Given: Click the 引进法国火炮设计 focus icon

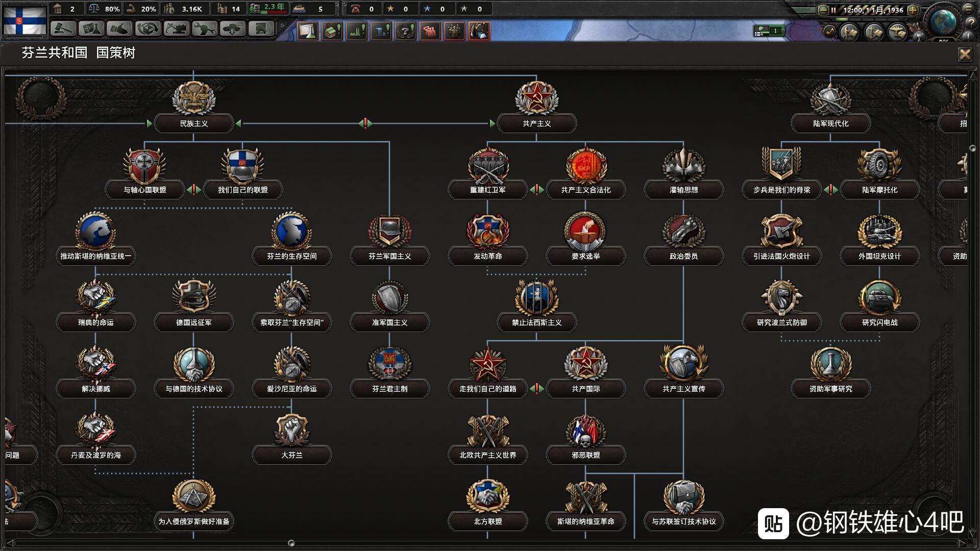Looking at the screenshot, I should [781, 231].
